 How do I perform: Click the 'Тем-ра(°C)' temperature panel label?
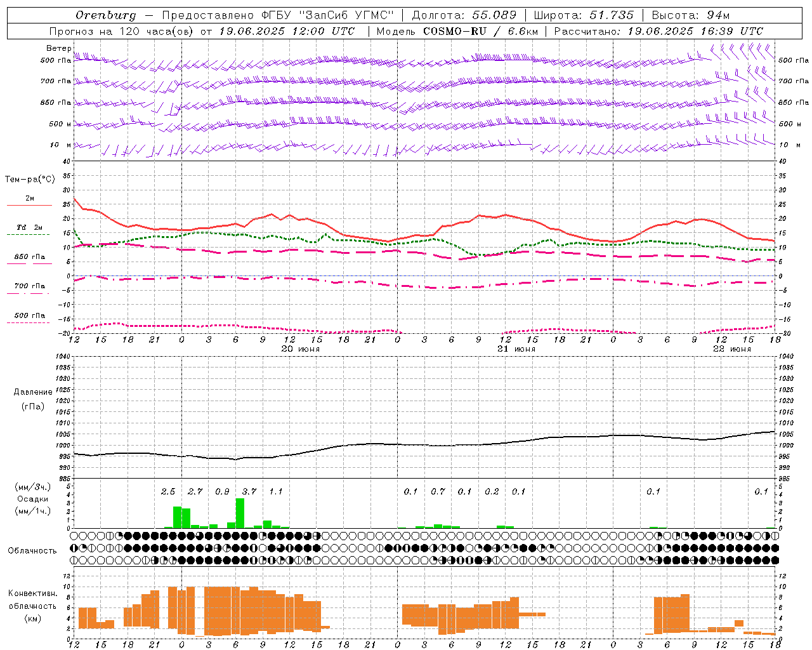(x=29, y=180)
